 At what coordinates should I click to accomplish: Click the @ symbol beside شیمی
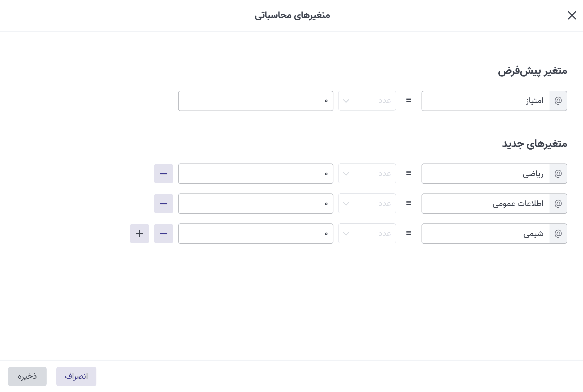[558, 234]
